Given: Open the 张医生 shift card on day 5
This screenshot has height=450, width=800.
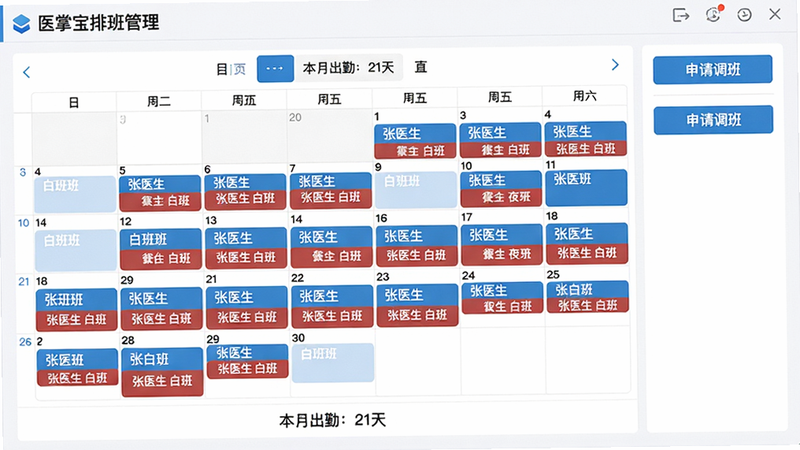Looking at the screenshot, I should pyautogui.click(x=160, y=193).
